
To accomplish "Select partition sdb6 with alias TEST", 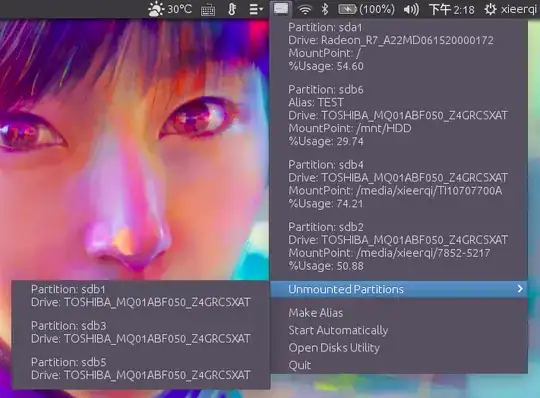I will click(399, 115).
